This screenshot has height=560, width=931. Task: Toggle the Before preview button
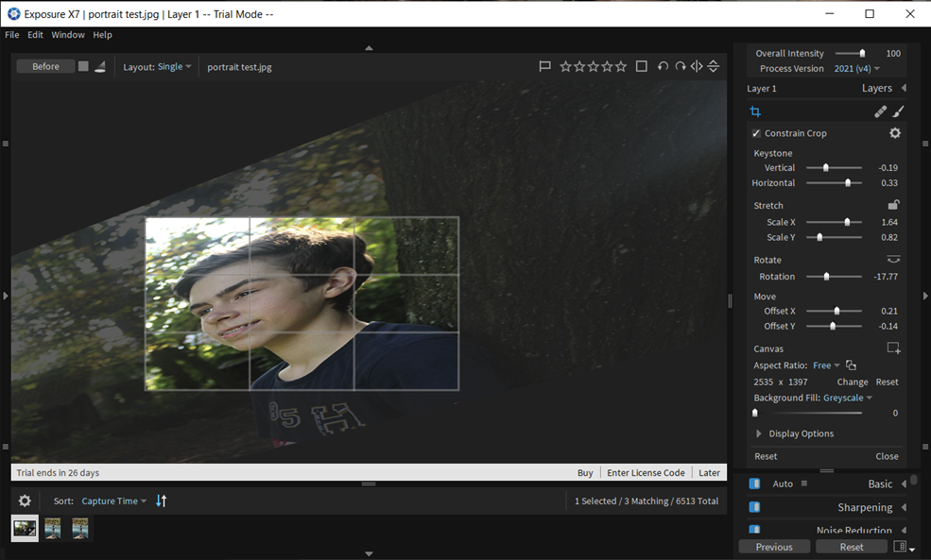pyautogui.click(x=44, y=66)
